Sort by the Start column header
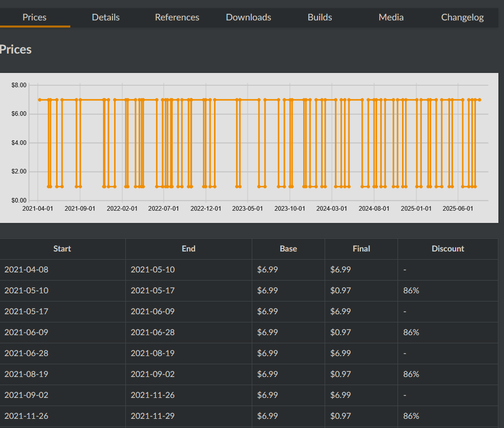 tap(62, 249)
